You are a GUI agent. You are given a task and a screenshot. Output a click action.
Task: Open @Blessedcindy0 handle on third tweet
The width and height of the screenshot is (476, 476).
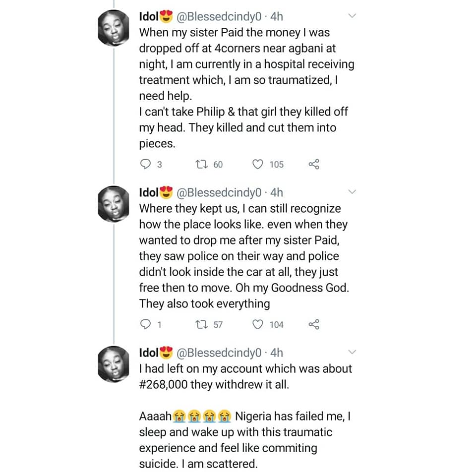pos(219,353)
